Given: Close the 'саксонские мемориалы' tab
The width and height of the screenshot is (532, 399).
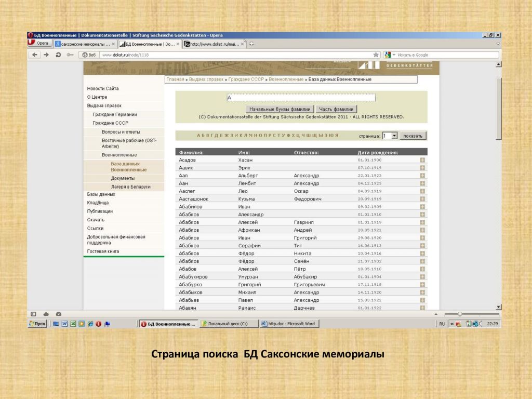Looking at the screenshot, I should tap(113, 44).
